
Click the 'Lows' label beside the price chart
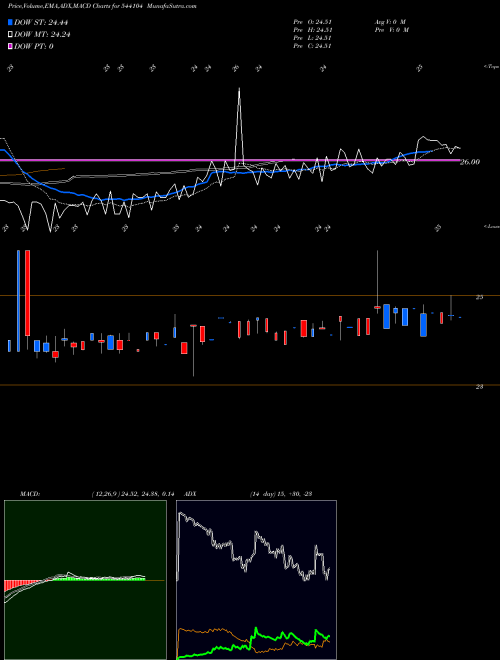pos(491,226)
